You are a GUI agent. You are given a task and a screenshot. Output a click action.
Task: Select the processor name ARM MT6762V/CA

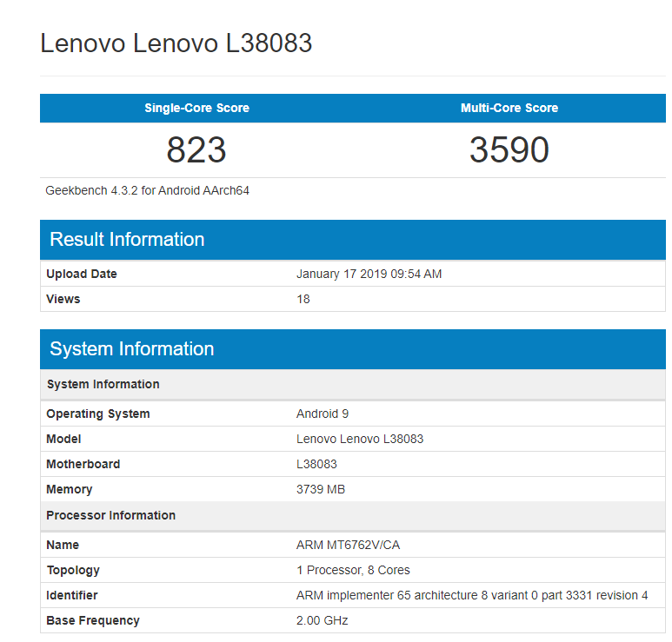348,545
